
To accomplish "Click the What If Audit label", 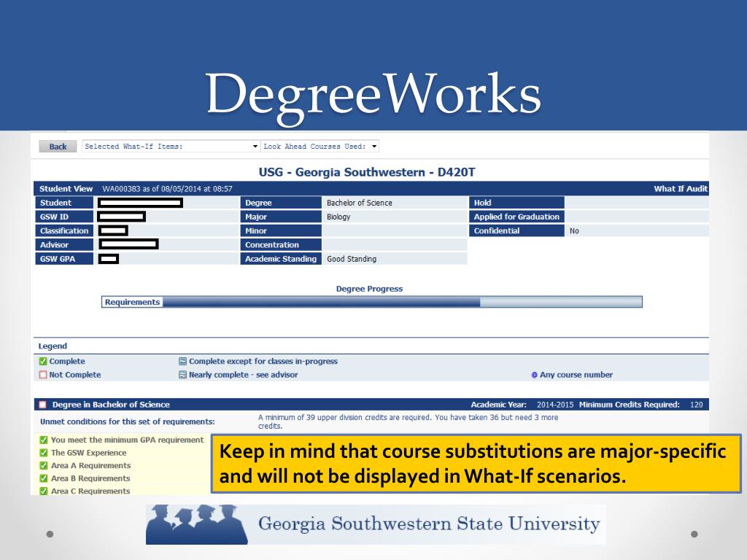I will pos(681,189).
